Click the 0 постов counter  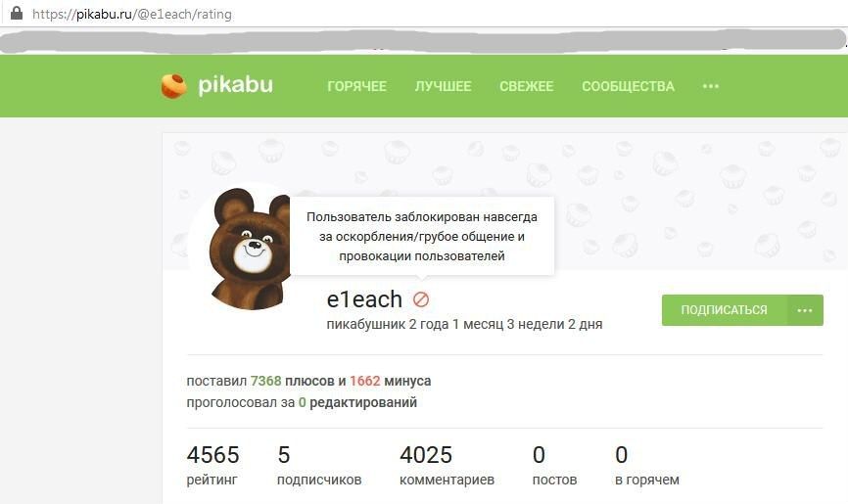(554, 465)
